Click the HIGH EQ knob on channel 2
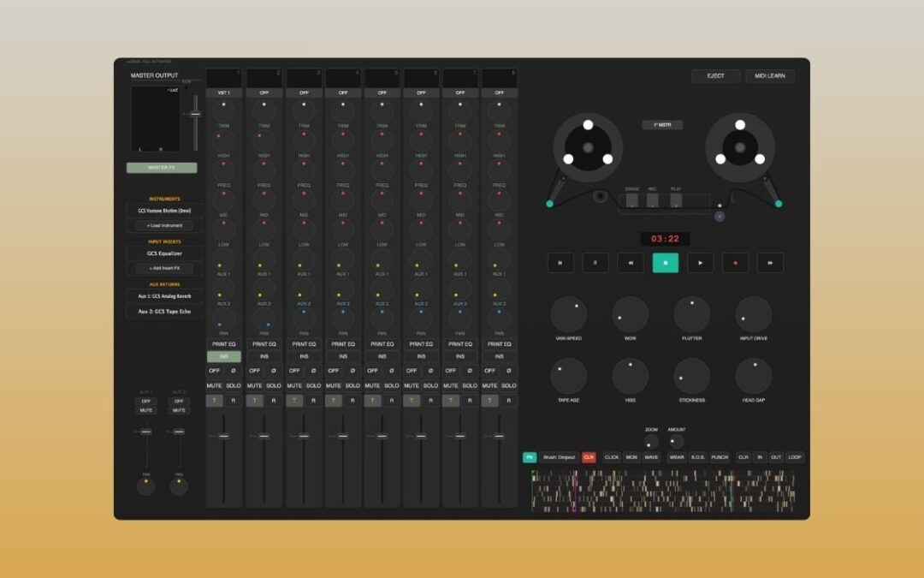The image size is (924, 578). tap(264, 141)
